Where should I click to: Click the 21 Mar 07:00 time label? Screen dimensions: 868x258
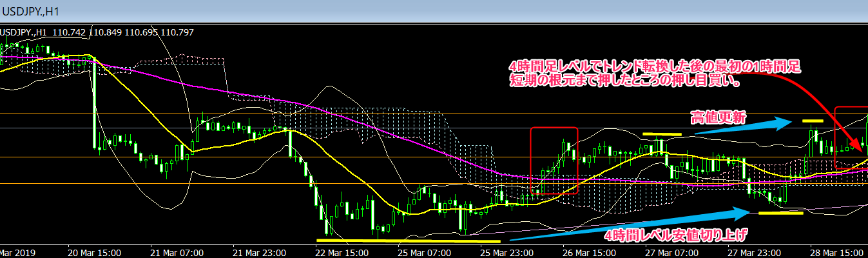[x=178, y=252]
